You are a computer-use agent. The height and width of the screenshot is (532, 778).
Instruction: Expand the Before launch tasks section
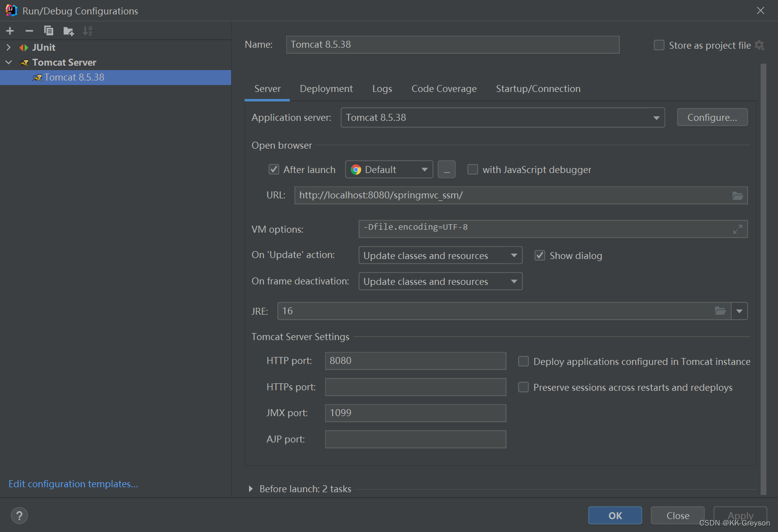pyautogui.click(x=251, y=489)
